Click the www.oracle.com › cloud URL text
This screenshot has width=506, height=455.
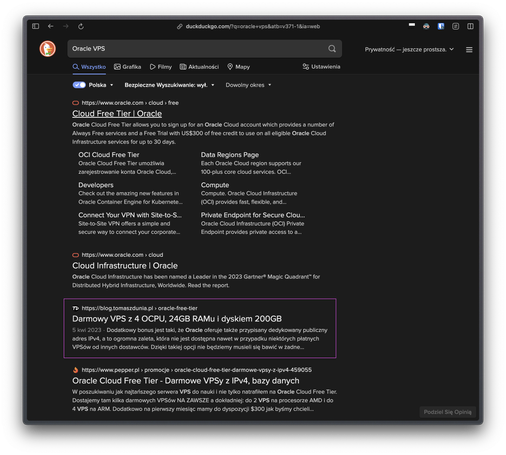[122, 255]
